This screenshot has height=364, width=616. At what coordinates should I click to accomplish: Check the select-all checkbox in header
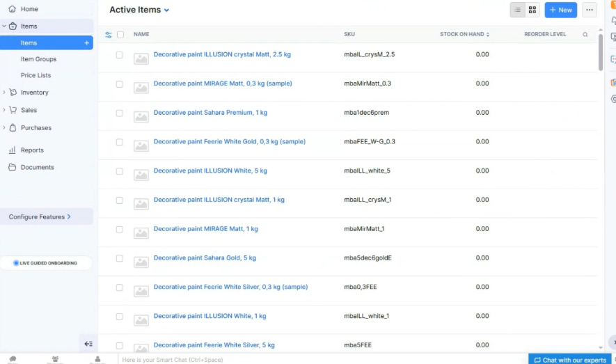point(120,34)
